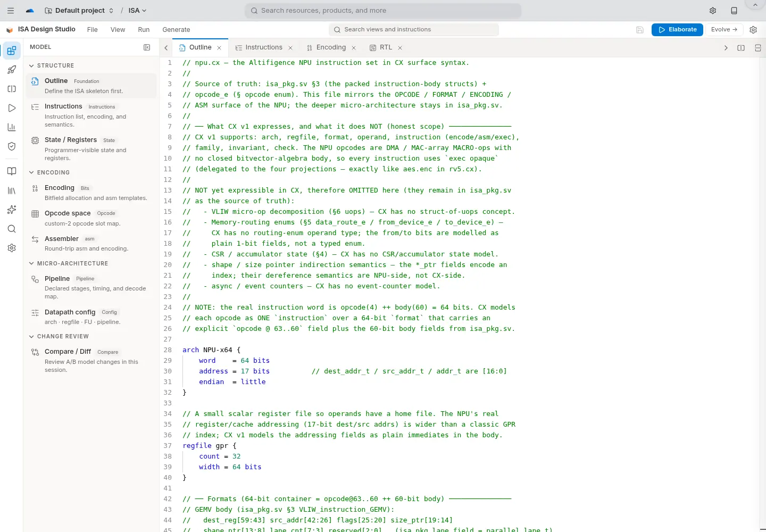Split the editor side by side
Viewport: 766px width, 532px height.
[741, 48]
